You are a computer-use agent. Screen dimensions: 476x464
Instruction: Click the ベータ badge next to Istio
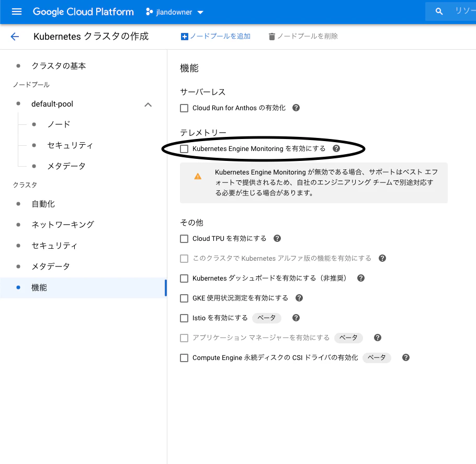[x=267, y=318]
